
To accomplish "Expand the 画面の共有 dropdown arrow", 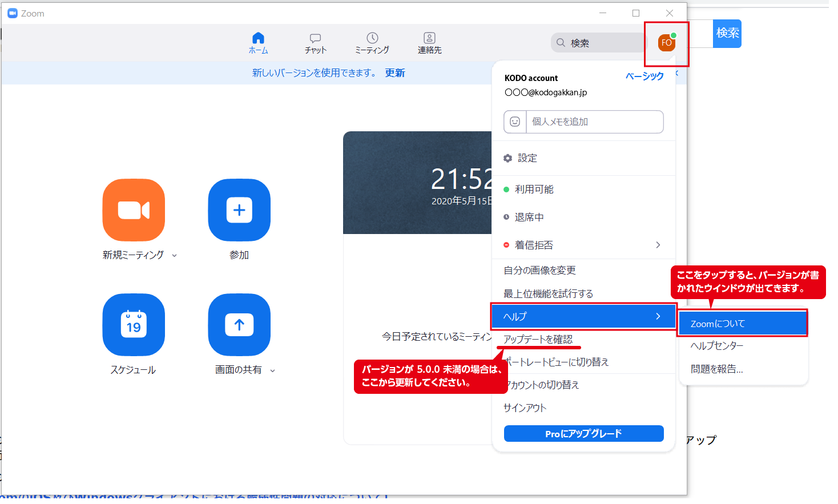I will (273, 370).
